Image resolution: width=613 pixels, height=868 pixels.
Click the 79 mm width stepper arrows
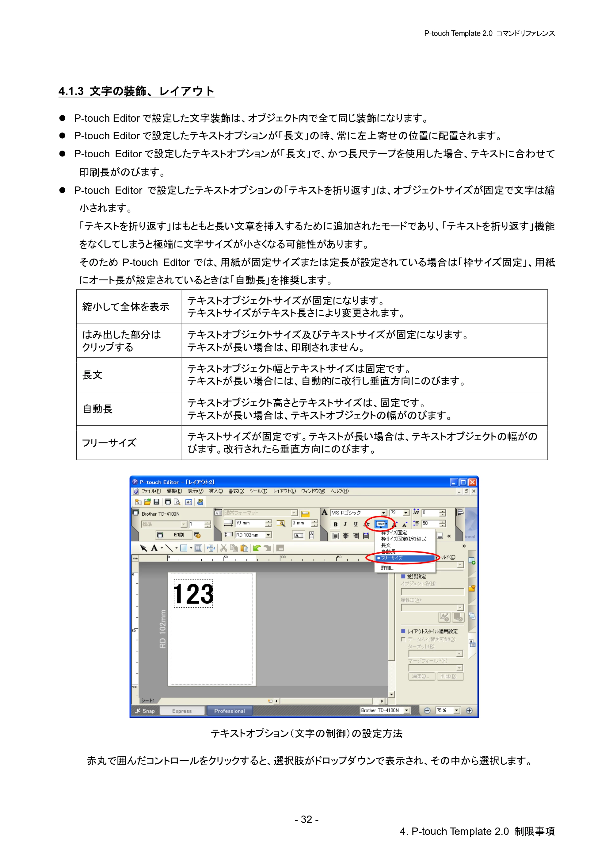(268, 523)
